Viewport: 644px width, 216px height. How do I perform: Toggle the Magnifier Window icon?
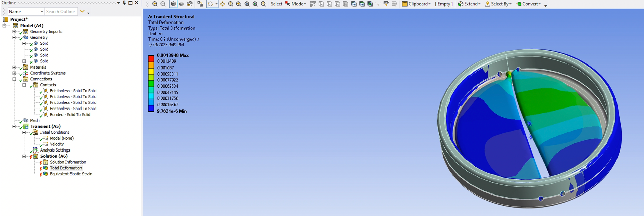255,4
